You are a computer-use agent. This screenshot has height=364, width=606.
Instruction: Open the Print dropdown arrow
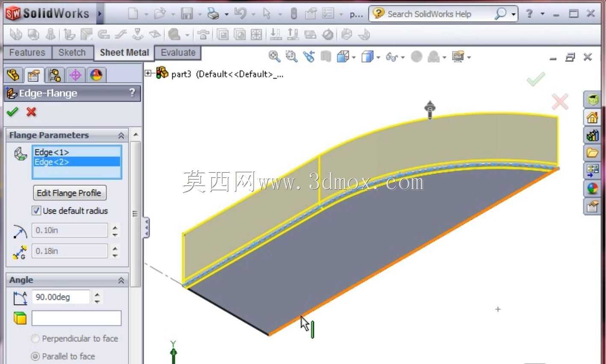tap(226, 14)
